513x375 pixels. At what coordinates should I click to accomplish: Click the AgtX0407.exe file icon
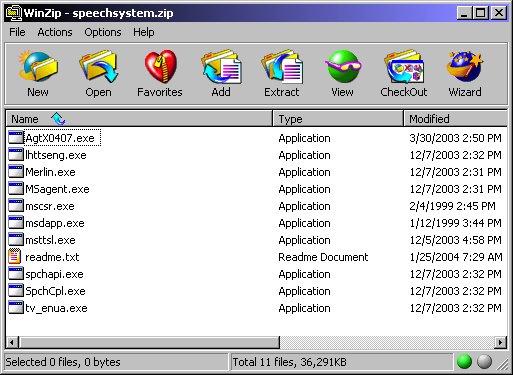pos(16,138)
